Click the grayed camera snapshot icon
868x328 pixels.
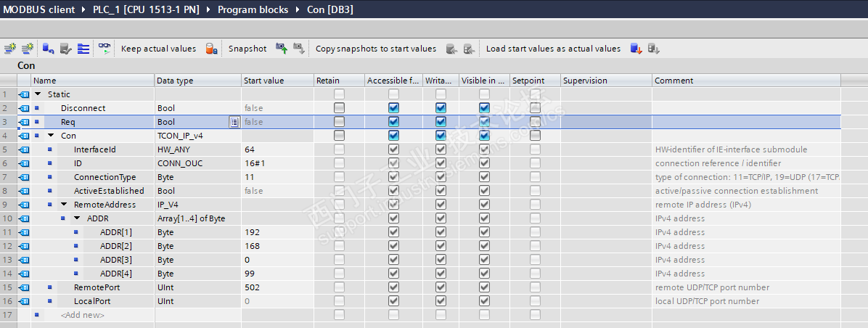pos(299,49)
